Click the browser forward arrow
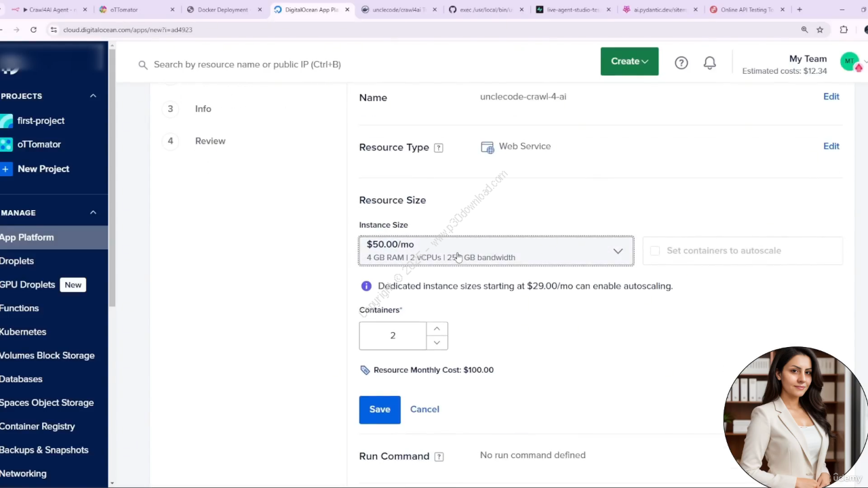 [x=16, y=30]
